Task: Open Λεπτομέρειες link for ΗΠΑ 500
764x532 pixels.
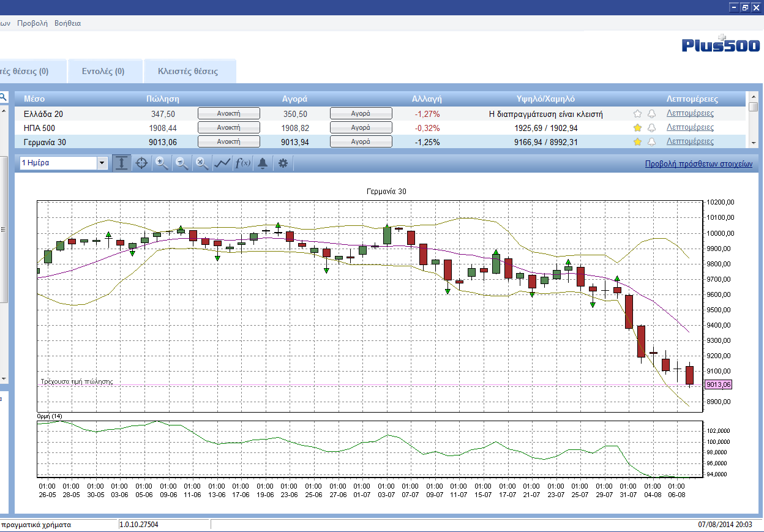Action: click(x=690, y=127)
